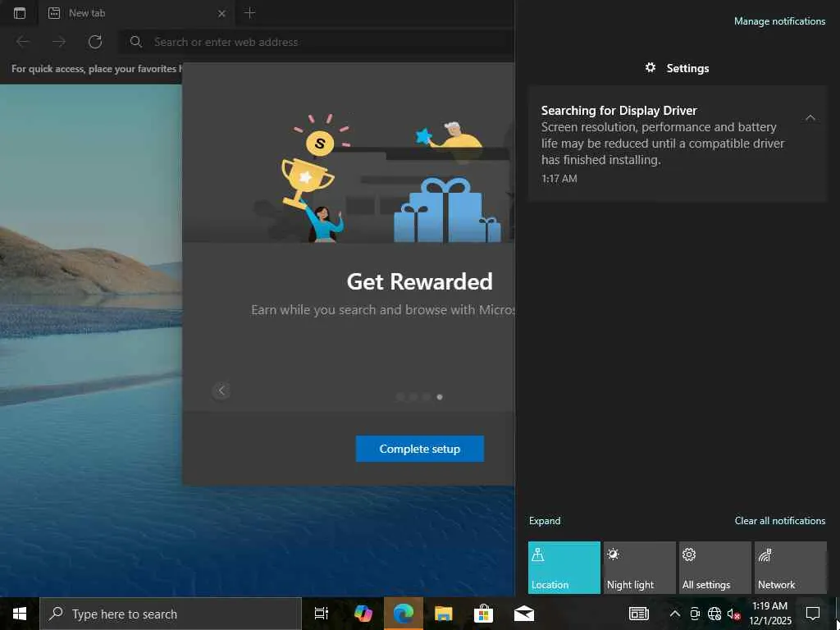Open a new tab with the plus button
Screen dimensions: 840x630
coord(249,13)
